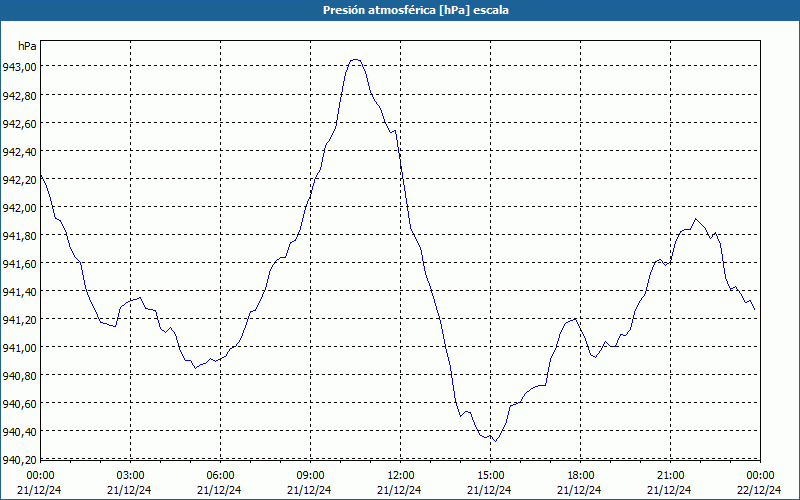Click the 09:00 time axis label
This screenshot has height=500, width=800.
(x=310, y=476)
